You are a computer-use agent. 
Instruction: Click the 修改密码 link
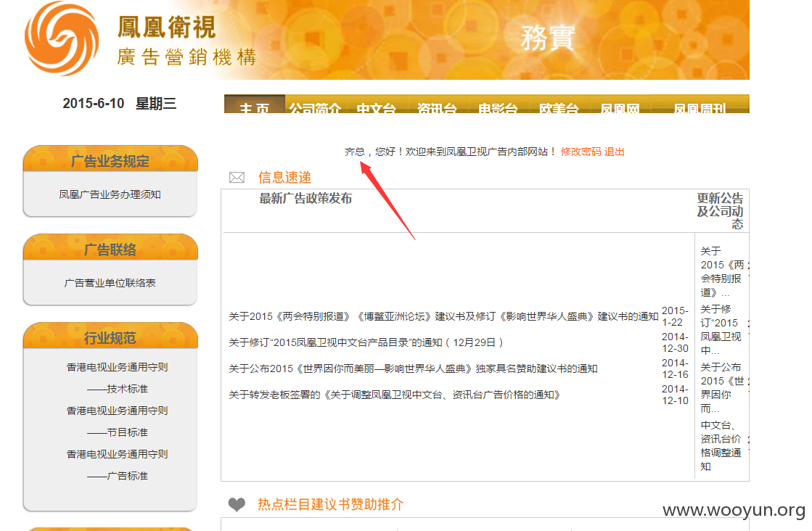(x=581, y=152)
